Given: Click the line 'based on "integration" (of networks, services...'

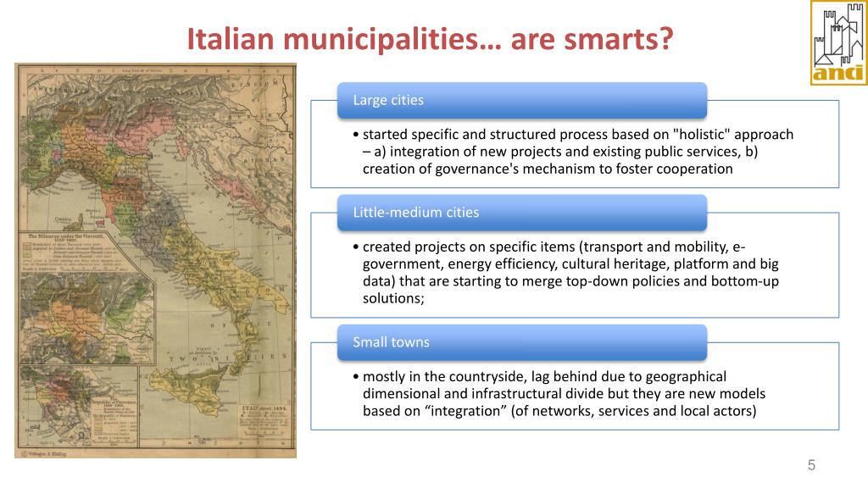Looking at the screenshot, I should point(559,411).
